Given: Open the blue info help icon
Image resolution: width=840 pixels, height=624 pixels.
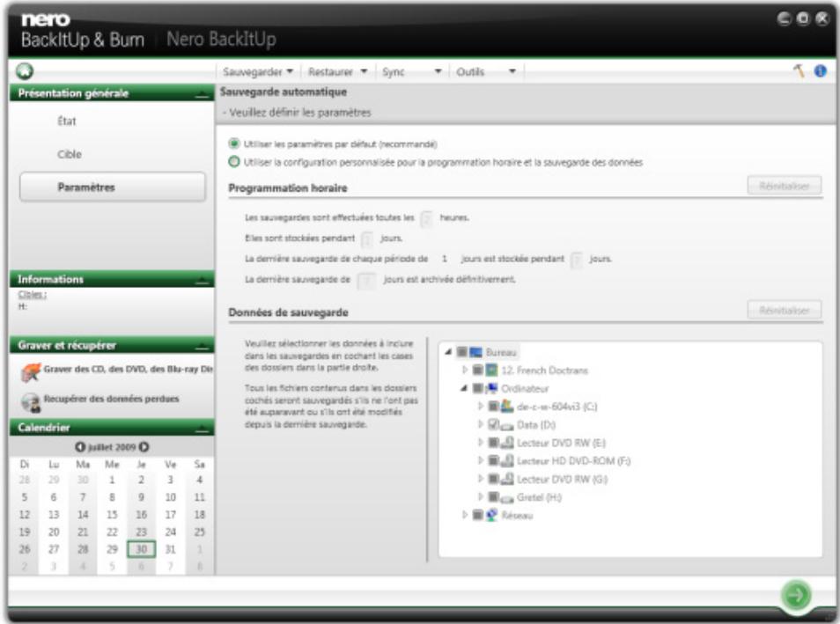Looking at the screenshot, I should (820, 70).
